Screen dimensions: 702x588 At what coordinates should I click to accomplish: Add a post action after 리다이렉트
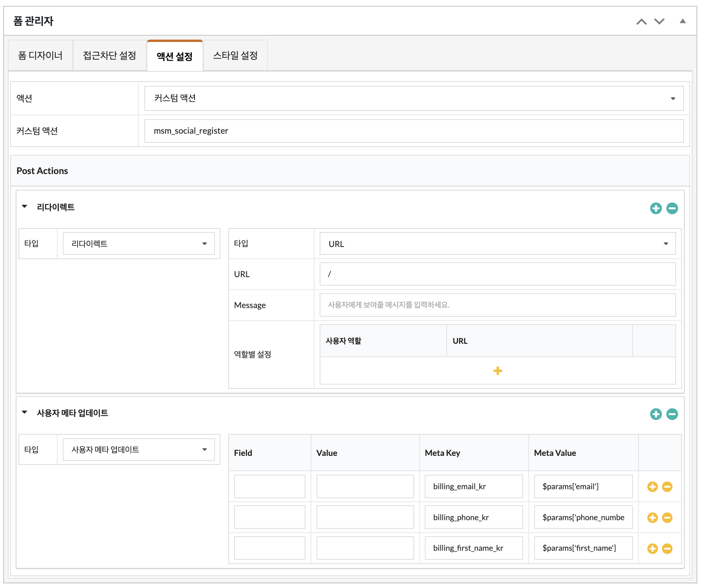tap(656, 208)
